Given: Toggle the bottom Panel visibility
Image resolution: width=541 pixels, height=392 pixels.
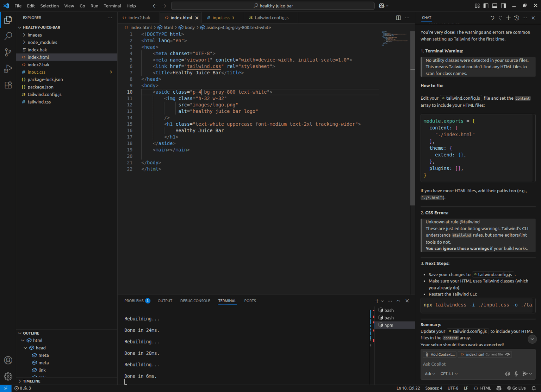Looking at the screenshot, I should click(x=495, y=6).
